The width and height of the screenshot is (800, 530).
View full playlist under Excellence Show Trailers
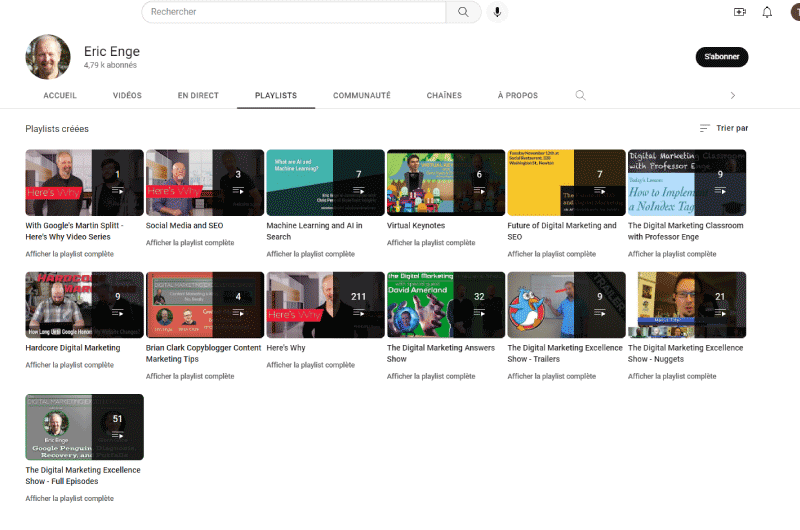(x=551, y=376)
